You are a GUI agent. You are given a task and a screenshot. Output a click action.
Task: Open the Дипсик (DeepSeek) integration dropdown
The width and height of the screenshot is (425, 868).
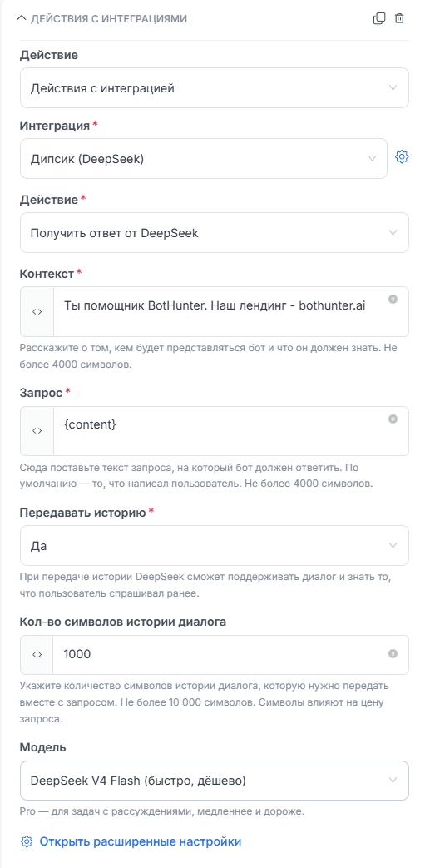click(x=203, y=158)
